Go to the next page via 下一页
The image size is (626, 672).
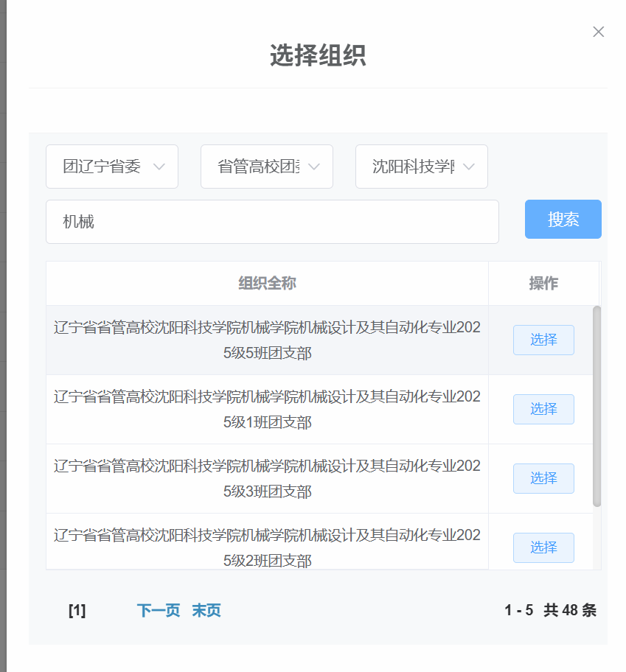[159, 611]
